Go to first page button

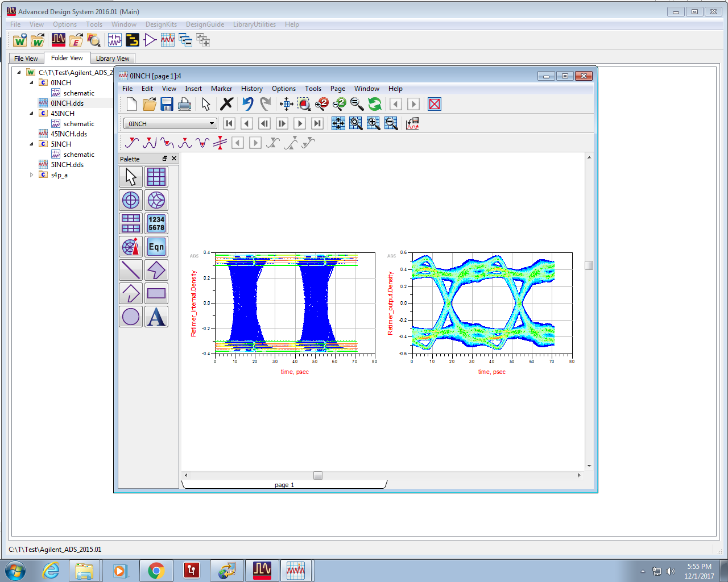coord(229,123)
